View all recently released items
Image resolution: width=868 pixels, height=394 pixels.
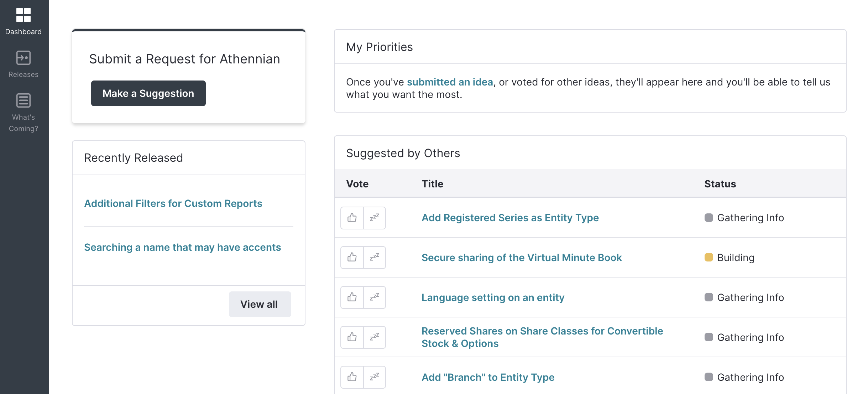260,304
